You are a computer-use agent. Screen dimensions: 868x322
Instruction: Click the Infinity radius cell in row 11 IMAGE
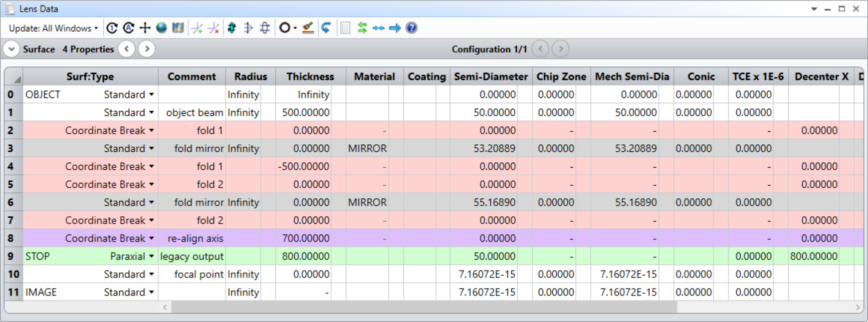[243, 292]
